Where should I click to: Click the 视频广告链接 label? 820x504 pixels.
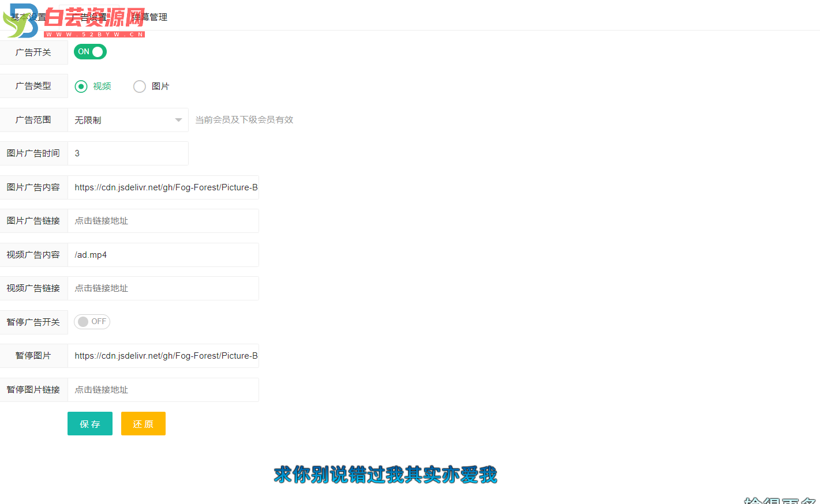click(x=33, y=288)
